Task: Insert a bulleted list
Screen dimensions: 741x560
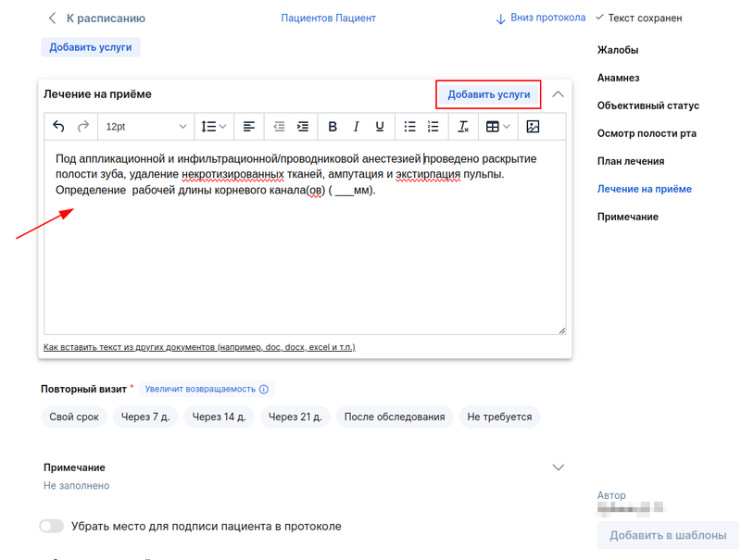Action: [x=409, y=127]
